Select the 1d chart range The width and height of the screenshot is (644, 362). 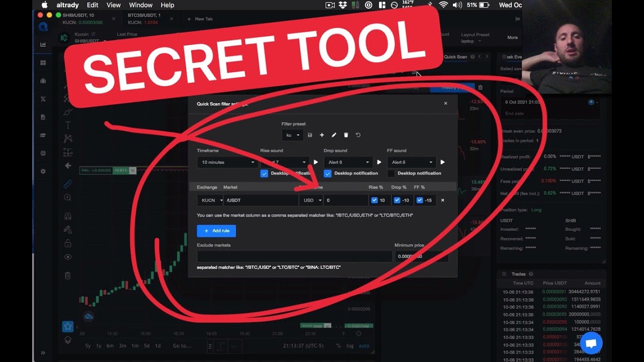[x=157, y=346]
